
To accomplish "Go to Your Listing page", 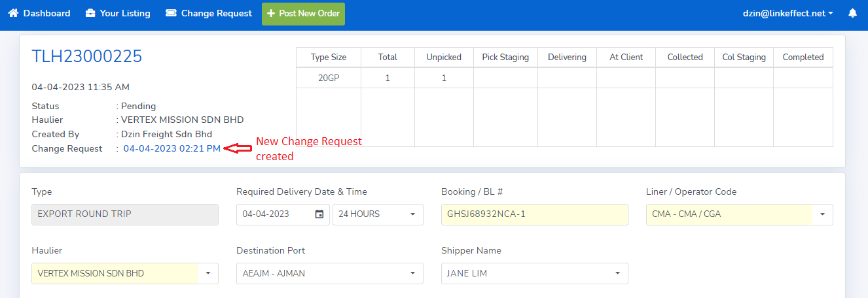I will tap(124, 13).
